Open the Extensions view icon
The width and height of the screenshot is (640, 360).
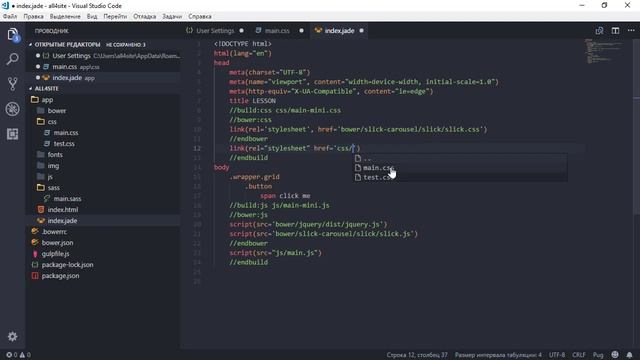pyautogui.click(x=13, y=134)
